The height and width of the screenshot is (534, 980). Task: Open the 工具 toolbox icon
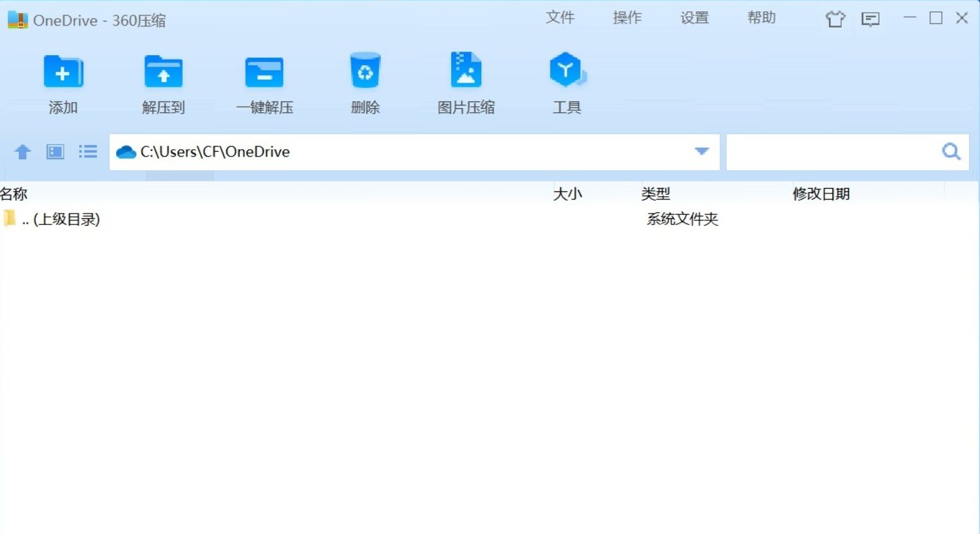567,81
